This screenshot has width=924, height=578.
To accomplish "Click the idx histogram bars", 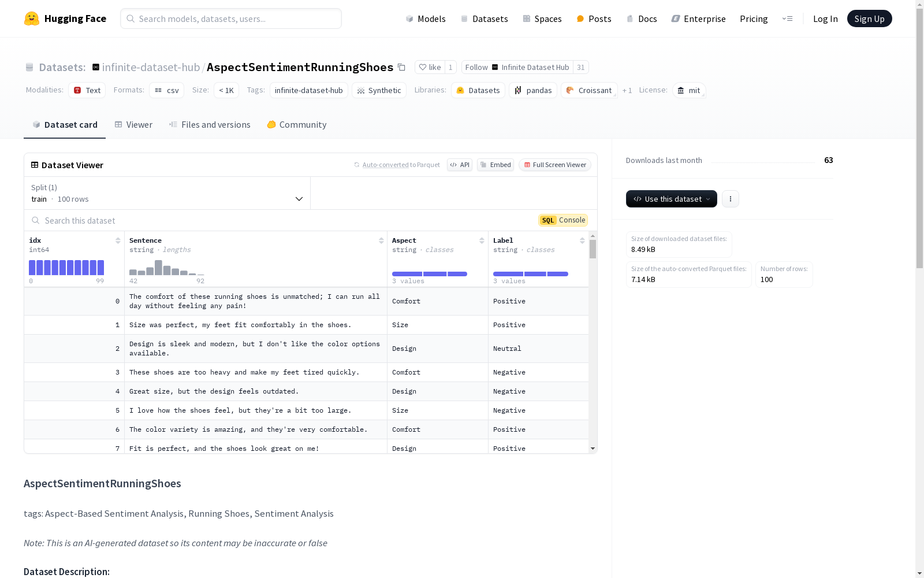I will click(x=66, y=268).
